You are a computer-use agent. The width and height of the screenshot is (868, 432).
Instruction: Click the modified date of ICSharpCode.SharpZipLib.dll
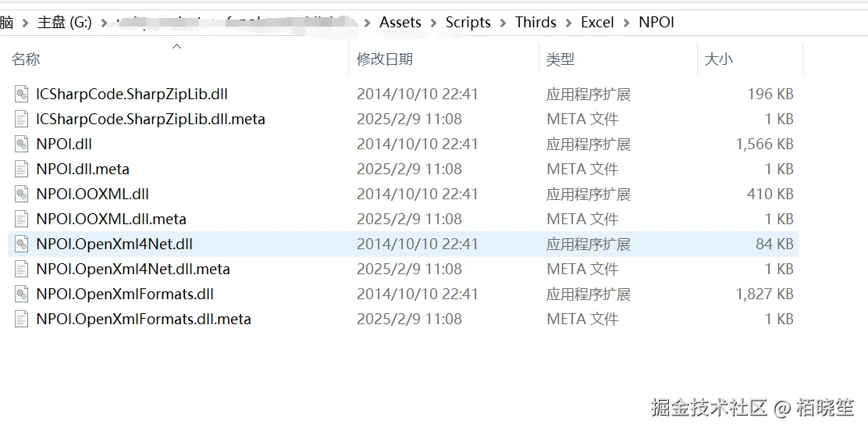(418, 95)
